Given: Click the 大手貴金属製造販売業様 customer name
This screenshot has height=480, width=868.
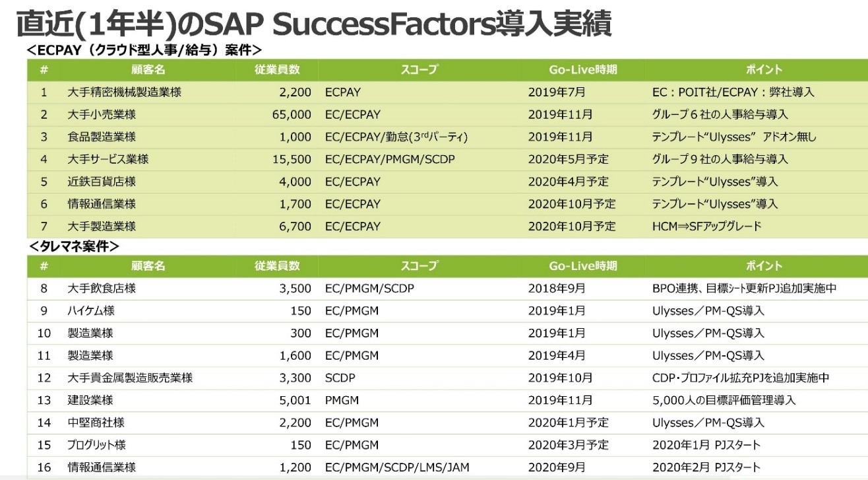Looking at the screenshot, I should [130, 378].
